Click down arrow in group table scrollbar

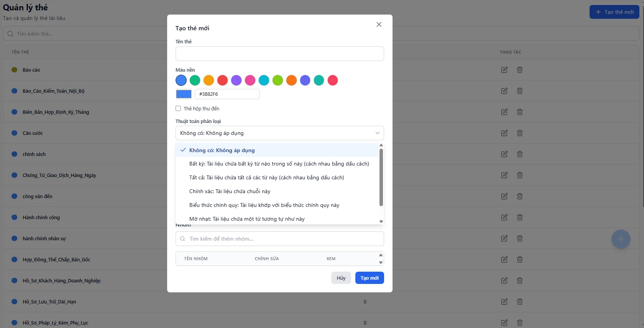click(381, 262)
